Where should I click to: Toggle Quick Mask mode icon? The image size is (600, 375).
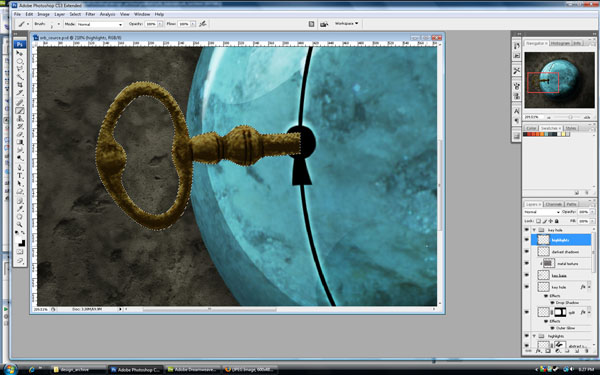point(20,252)
